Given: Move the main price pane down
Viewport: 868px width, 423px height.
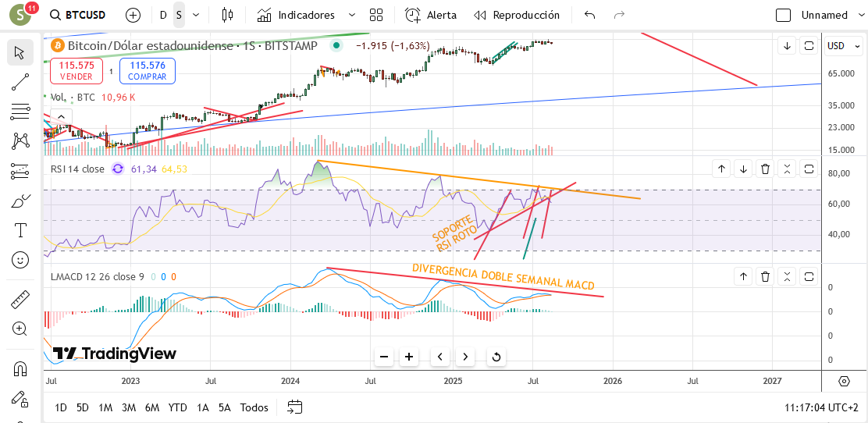Looking at the screenshot, I should 787,46.
